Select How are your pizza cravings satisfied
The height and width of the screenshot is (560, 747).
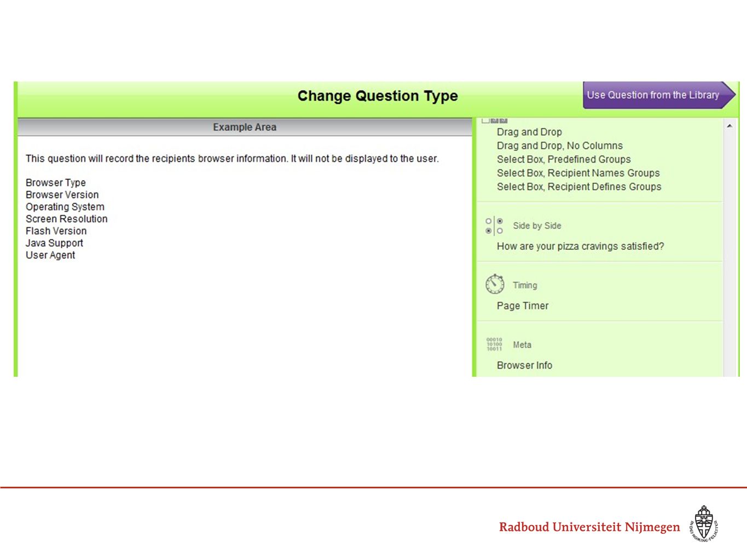[580, 246]
